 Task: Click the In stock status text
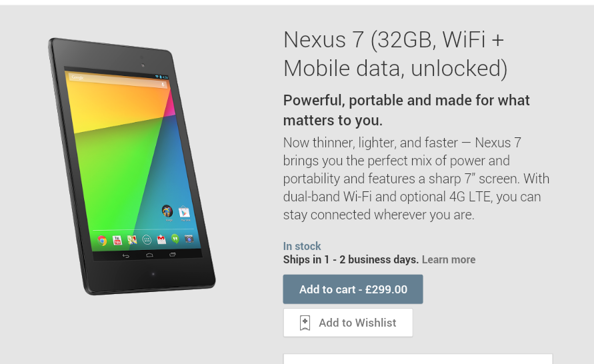tap(302, 246)
